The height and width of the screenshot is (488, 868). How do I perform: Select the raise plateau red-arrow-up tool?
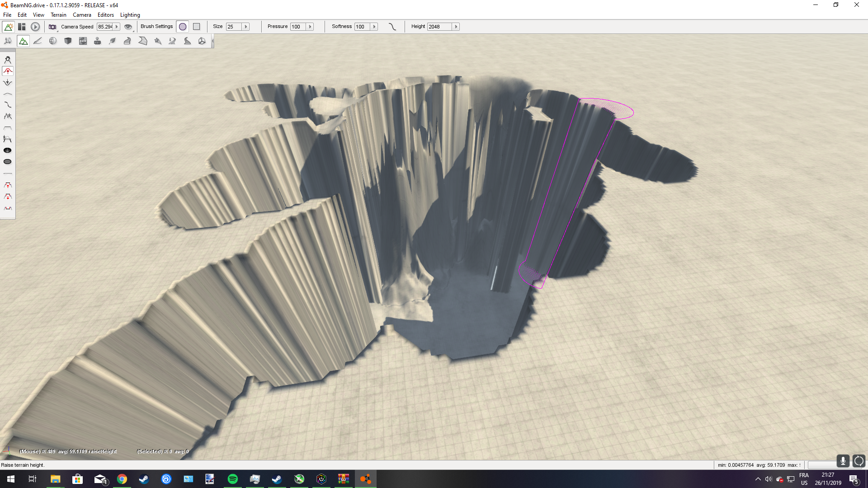click(x=8, y=185)
